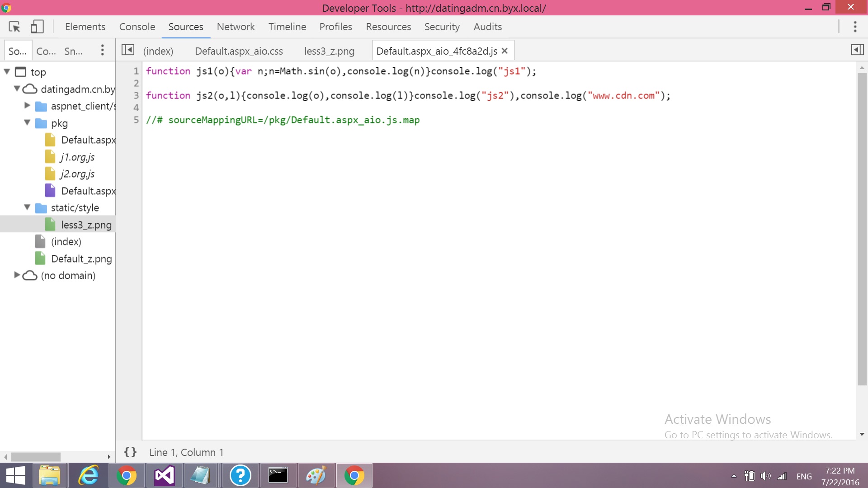Open the Help question-mark app in taskbar
Image resolution: width=868 pixels, height=488 pixels.
pos(240,475)
